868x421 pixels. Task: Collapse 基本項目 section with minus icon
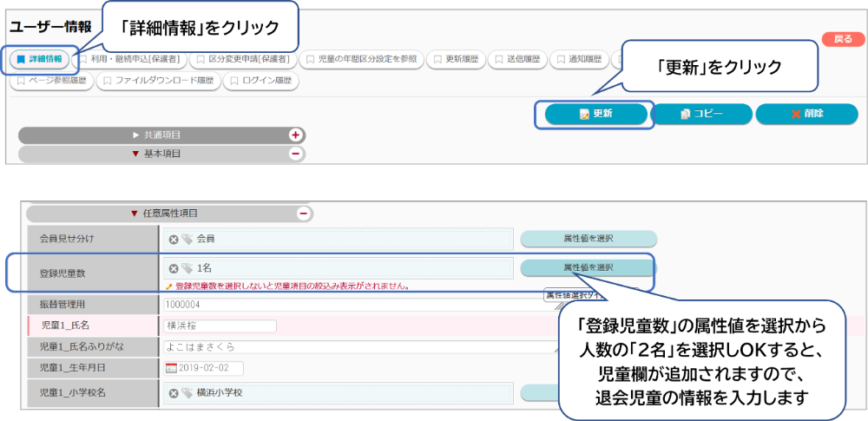tap(295, 154)
